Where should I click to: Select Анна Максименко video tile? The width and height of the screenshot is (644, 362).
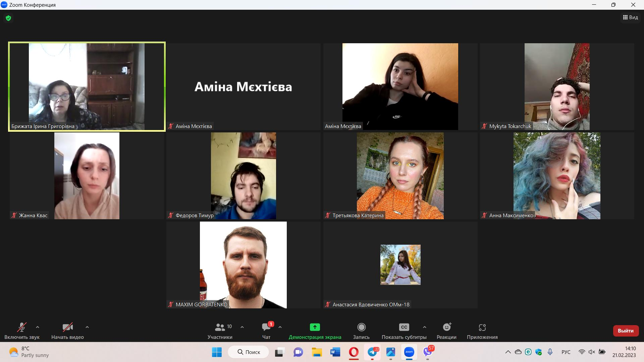point(557,176)
